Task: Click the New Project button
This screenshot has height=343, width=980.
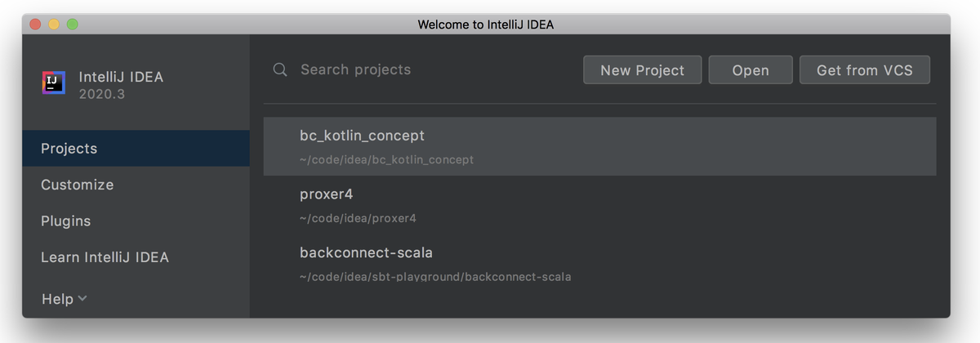Action: click(643, 70)
